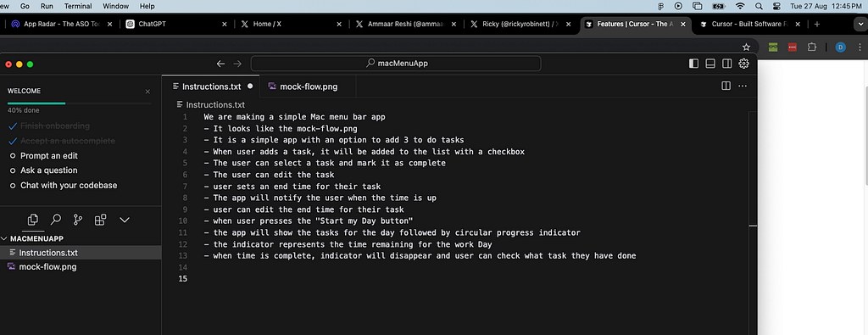Close the 'Features | Cursor' browser tab
868x335 pixels.
[683, 25]
